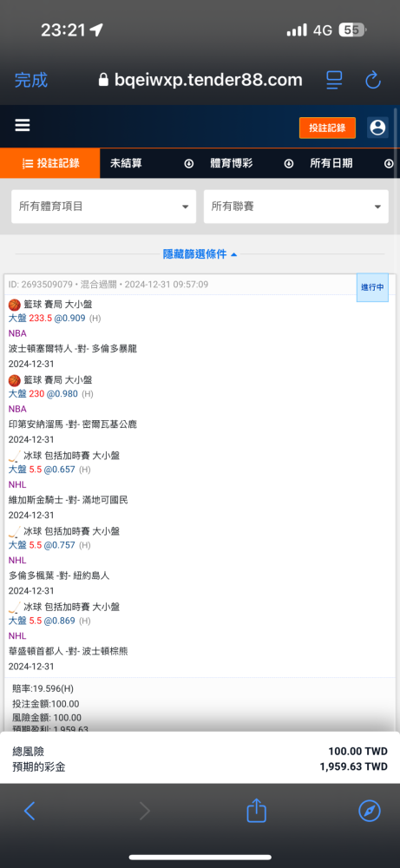Tap 華盛頓首都人 -對- 波士頓棕熊 matchup

coord(68,652)
